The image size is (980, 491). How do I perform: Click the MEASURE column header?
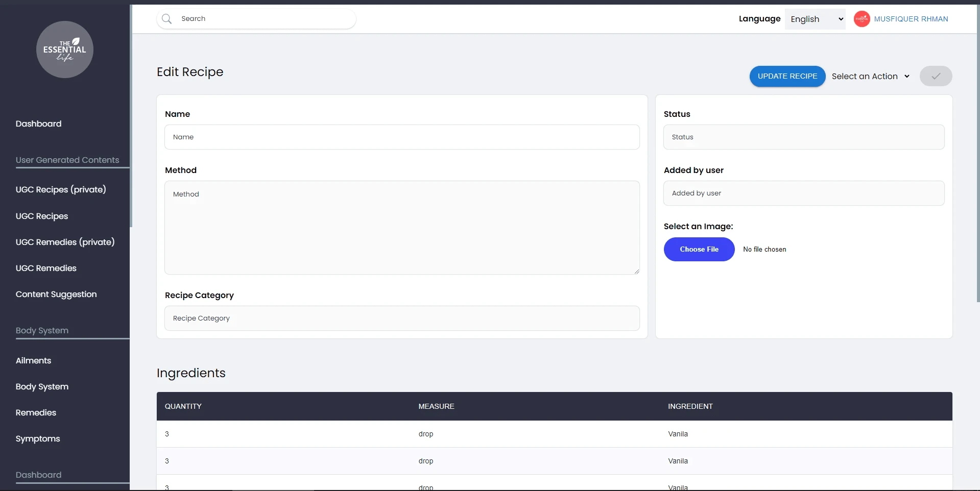436,406
